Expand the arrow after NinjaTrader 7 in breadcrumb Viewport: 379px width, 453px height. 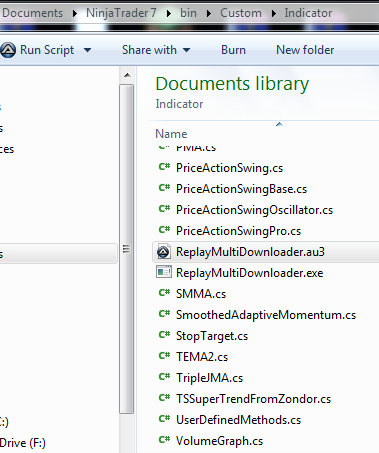click(x=169, y=14)
